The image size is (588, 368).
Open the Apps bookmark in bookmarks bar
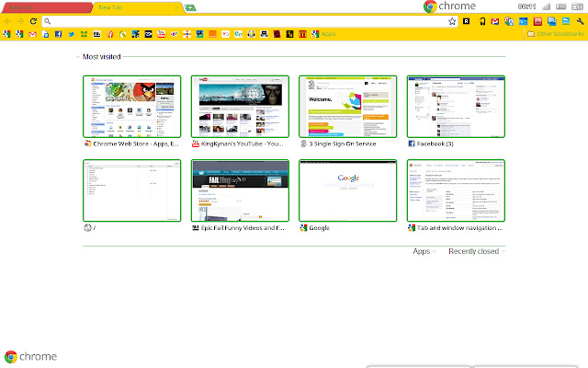pyautogui.click(x=323, y=34)
